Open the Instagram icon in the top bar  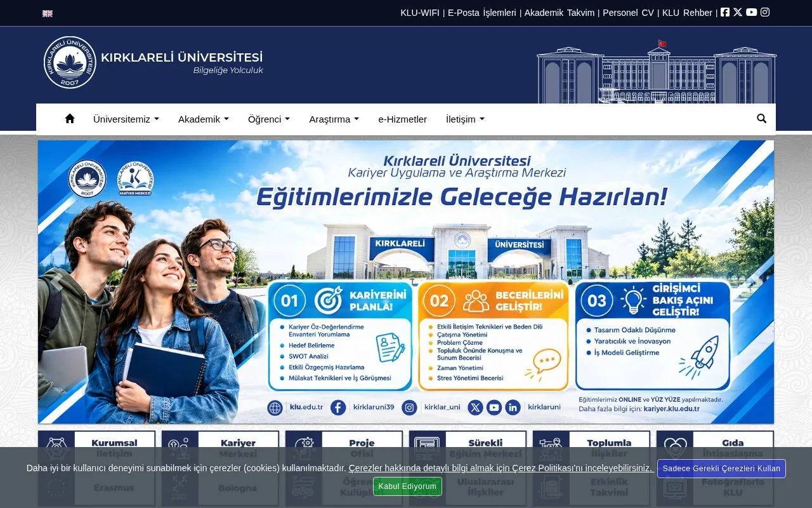(765, 12)
